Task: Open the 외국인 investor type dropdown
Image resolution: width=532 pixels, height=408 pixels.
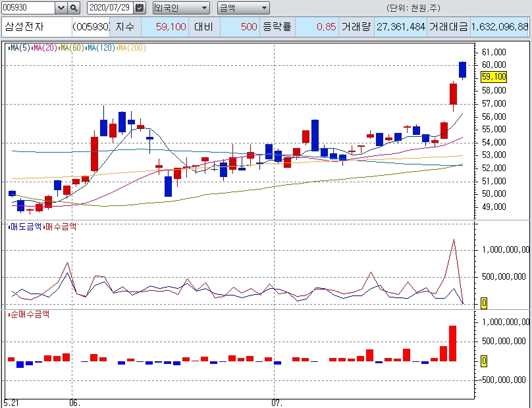Action: point(181,8)
